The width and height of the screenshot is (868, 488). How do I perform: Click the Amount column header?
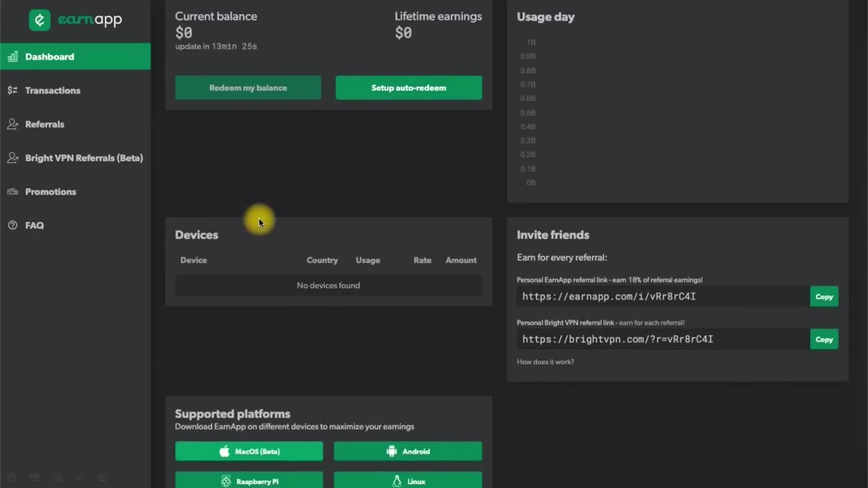[x=461, y=260]
